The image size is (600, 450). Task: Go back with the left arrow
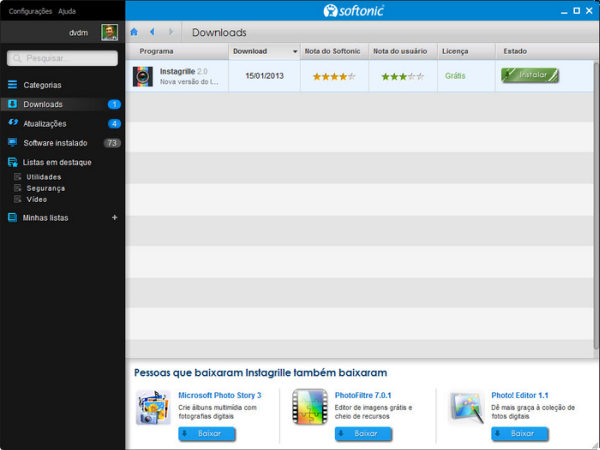(152, 32)
